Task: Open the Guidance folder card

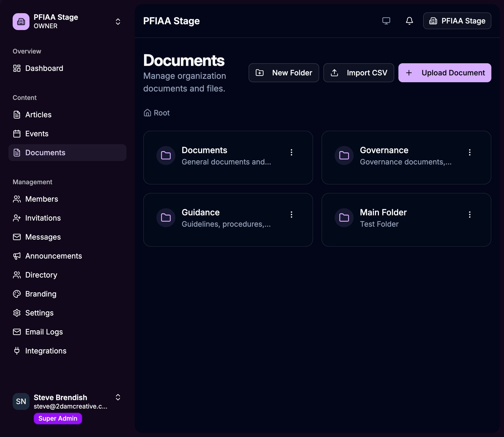Action: click(x=228, y=220)
